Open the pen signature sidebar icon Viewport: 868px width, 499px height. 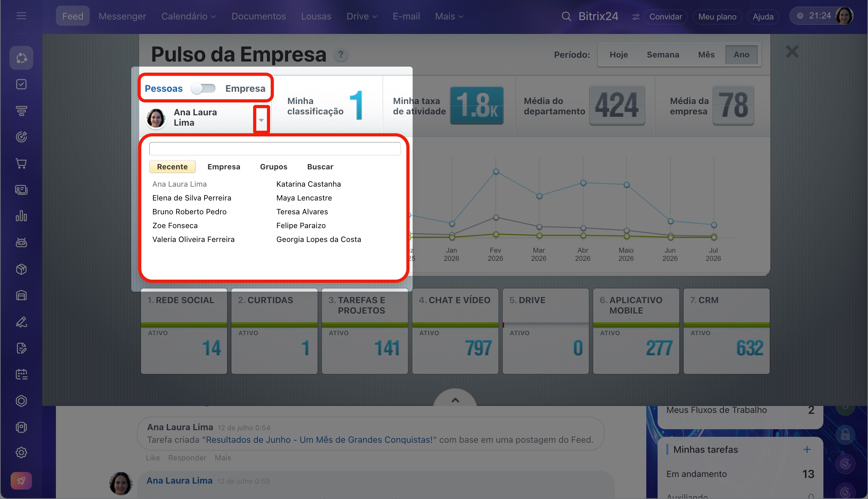tap(21, 322)
